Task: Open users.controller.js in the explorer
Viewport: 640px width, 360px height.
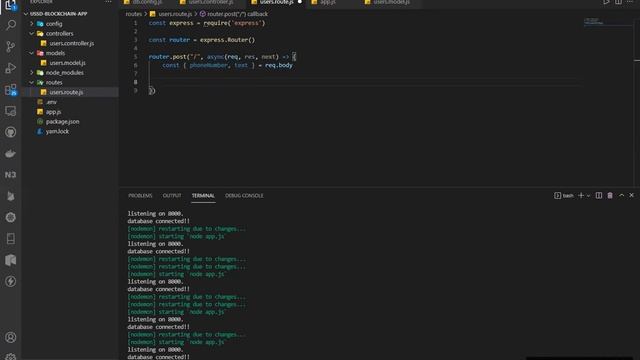Action: [70, 43]
